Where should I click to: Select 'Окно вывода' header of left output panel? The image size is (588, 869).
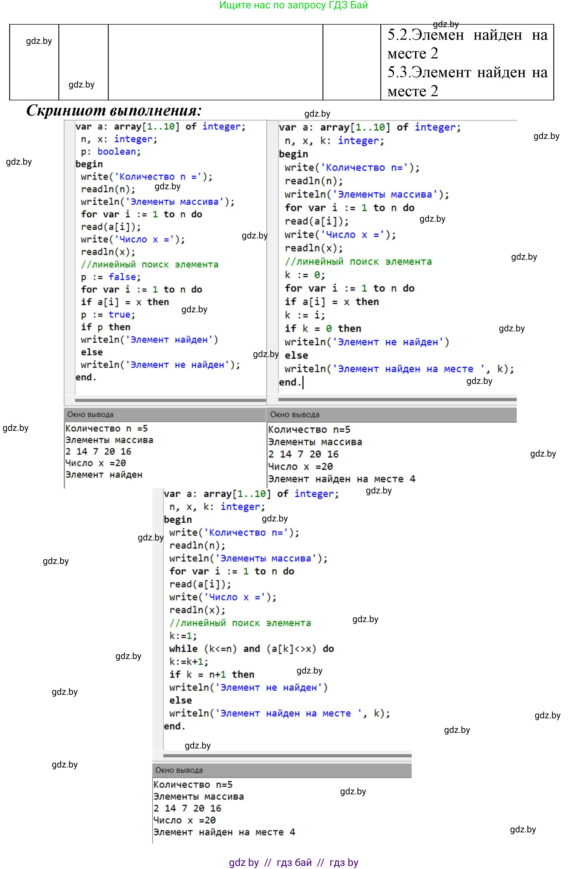pos(91,414)
